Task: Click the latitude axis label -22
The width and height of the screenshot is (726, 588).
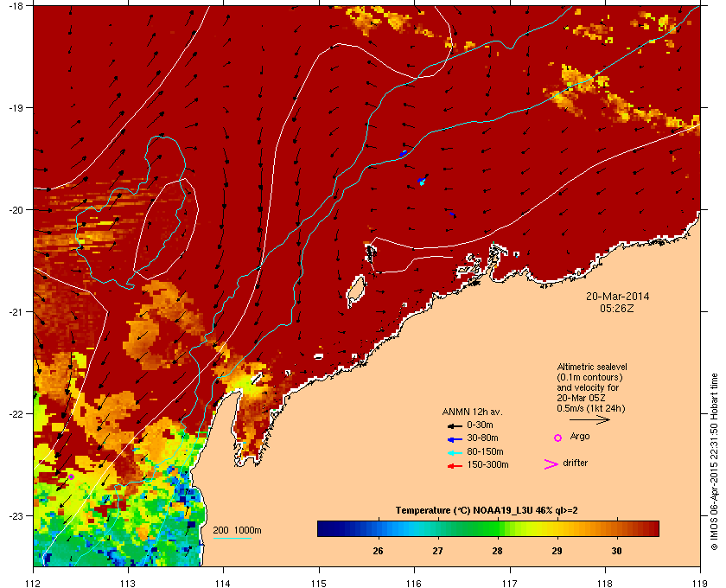Action: [x=15, y=414]
